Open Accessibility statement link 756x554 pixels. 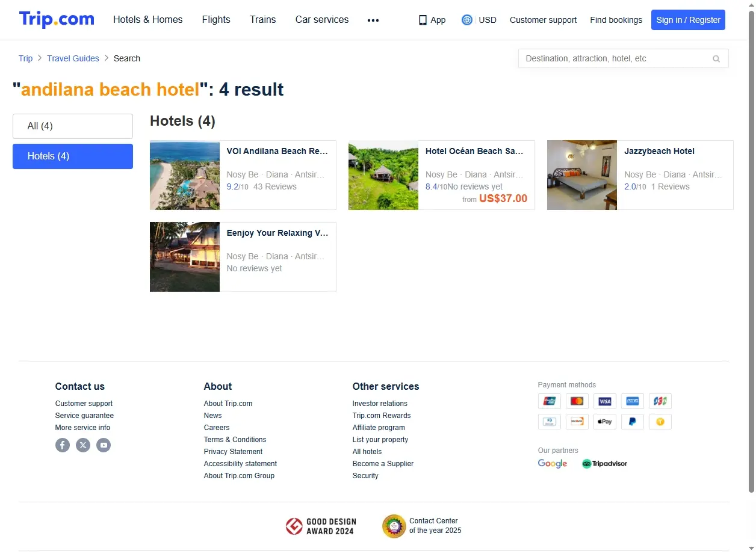pyautogui.click(x=240, y=464)
